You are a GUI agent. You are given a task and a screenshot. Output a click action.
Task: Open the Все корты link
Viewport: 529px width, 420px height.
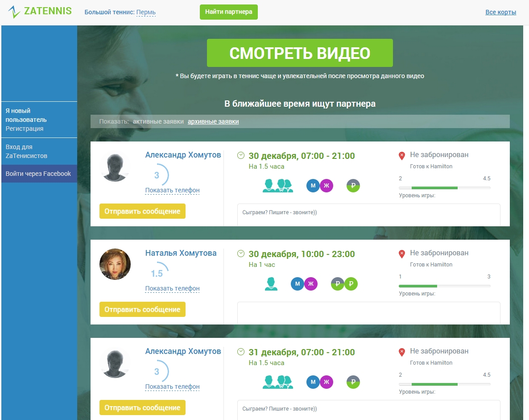(500, 12)
